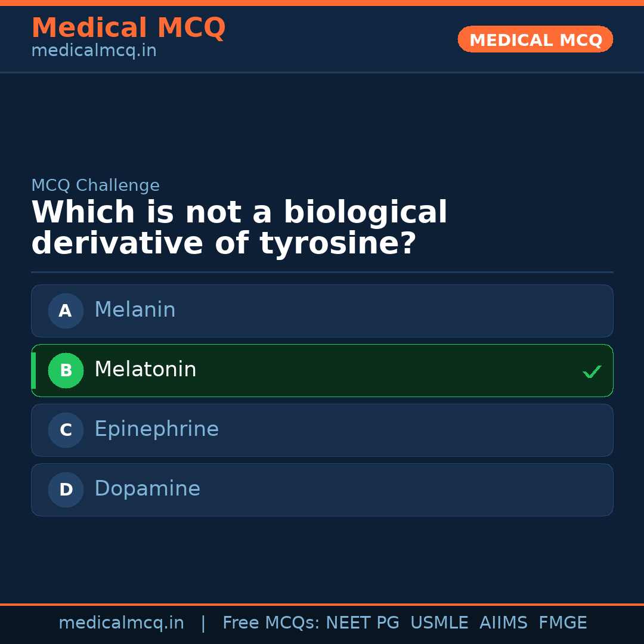Expand the MCQ Challenge section header
This screenshot has width=644, height=644.
point(95,185)
